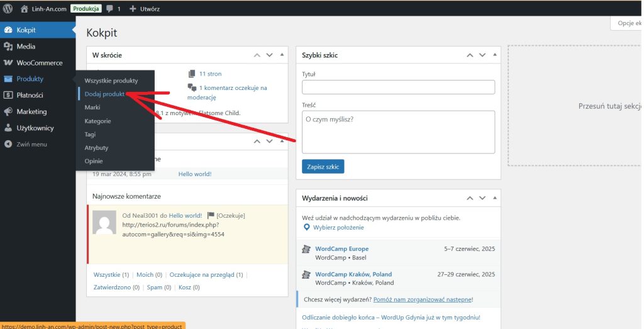Click the Produkty archive icon in sidebar
The width and height of the screenshot is (644, 329).
point(8,79)
